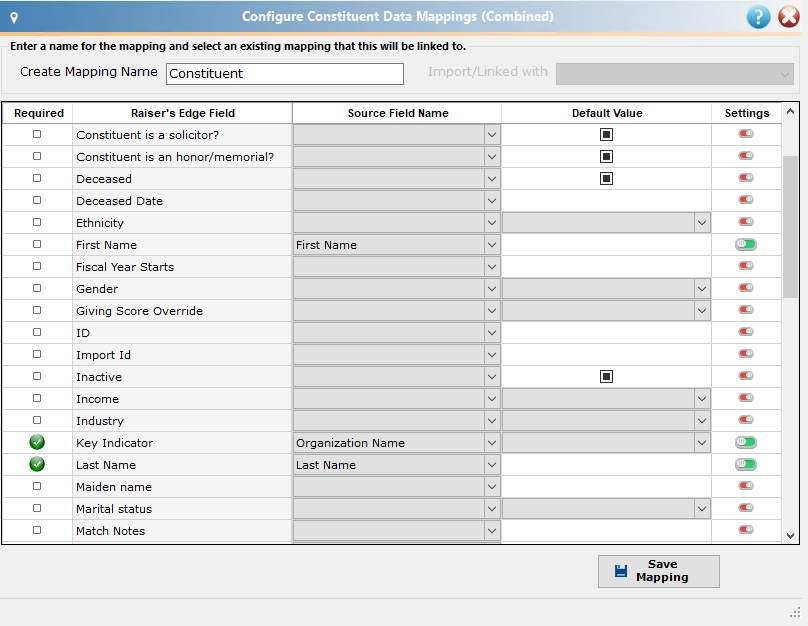
Task: Click Source Field Name column header
Action: (x=397, y=113)
